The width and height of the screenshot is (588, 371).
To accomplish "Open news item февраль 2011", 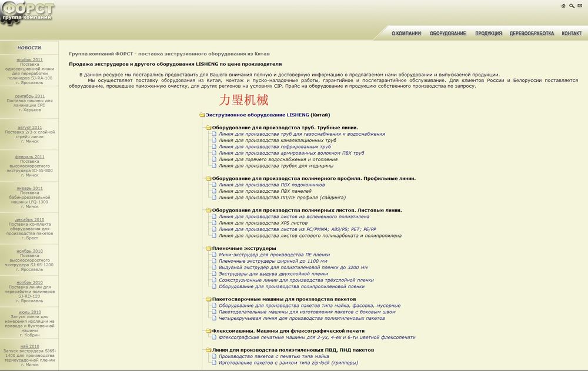I will [x=29, y=157].
